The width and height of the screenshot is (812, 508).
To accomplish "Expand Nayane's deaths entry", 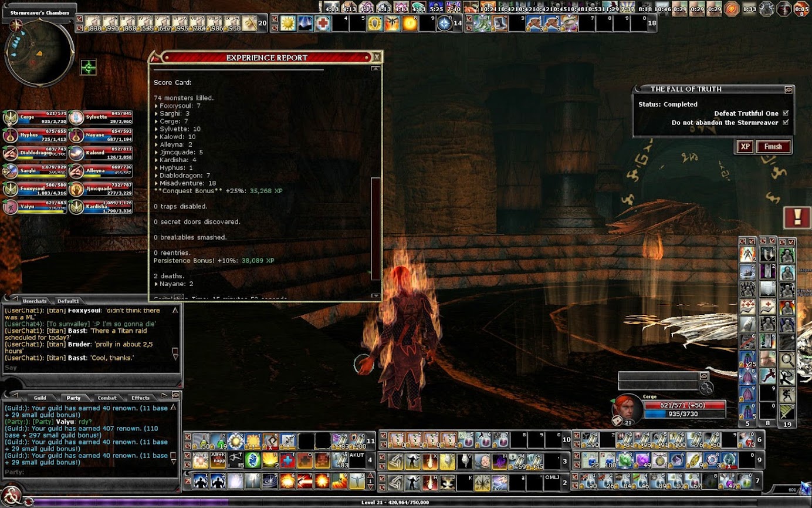I will [x=156, y=284].
